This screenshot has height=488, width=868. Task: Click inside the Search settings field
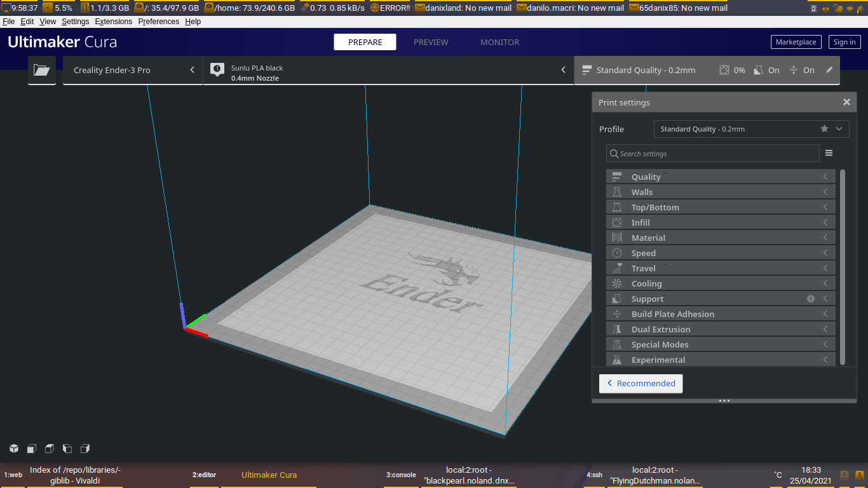tap(712, 153)
